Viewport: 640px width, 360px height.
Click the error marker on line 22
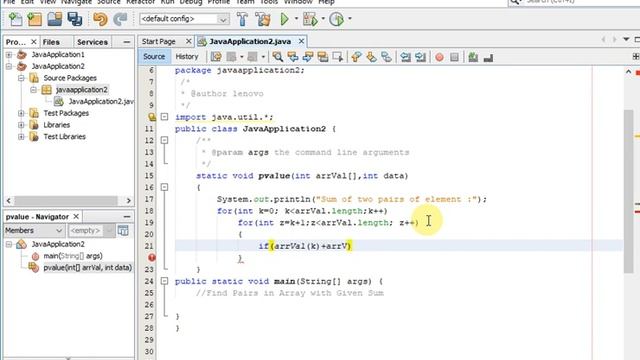pyautogui.click(x=152, y=258)
